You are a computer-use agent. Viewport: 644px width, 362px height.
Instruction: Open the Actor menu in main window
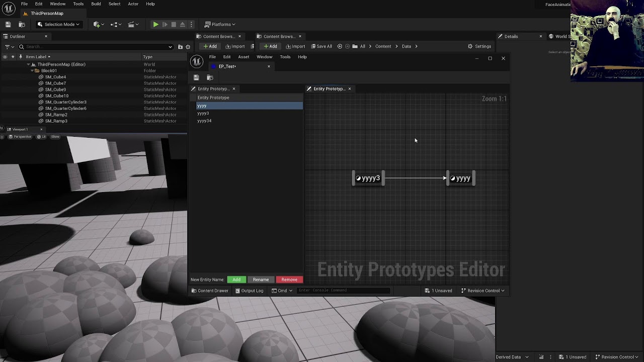point(133,4)
